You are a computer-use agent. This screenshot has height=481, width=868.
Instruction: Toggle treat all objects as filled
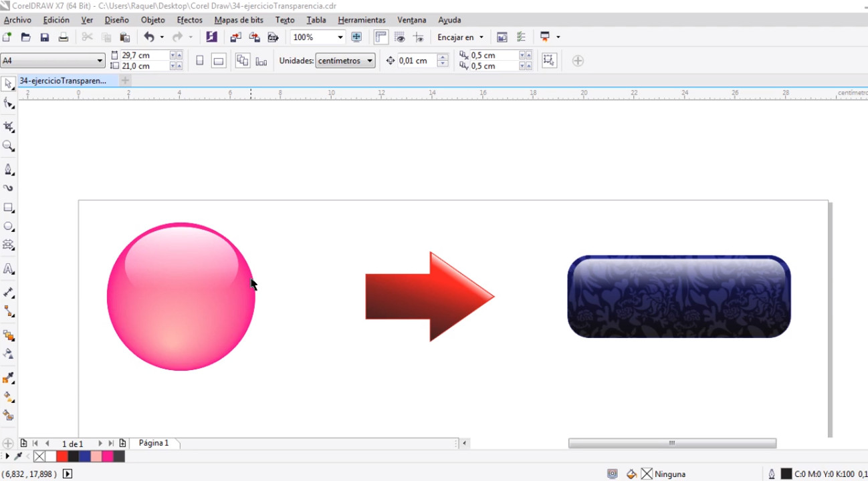pos(549,60)
